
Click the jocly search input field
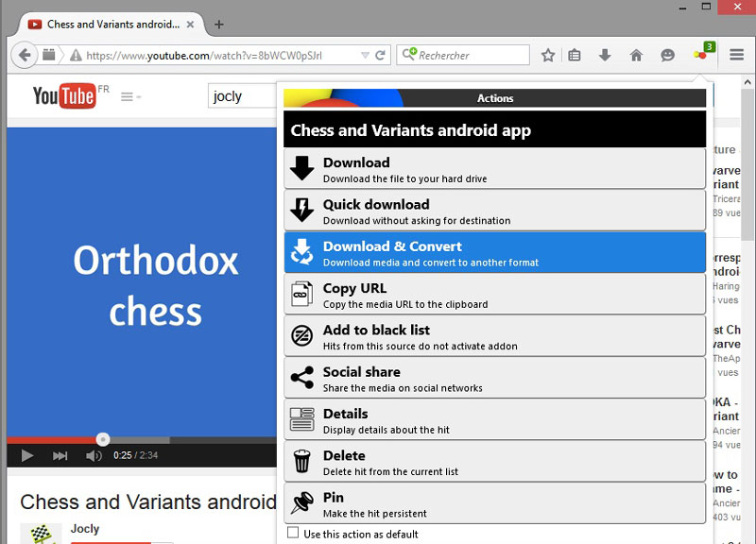238,95
